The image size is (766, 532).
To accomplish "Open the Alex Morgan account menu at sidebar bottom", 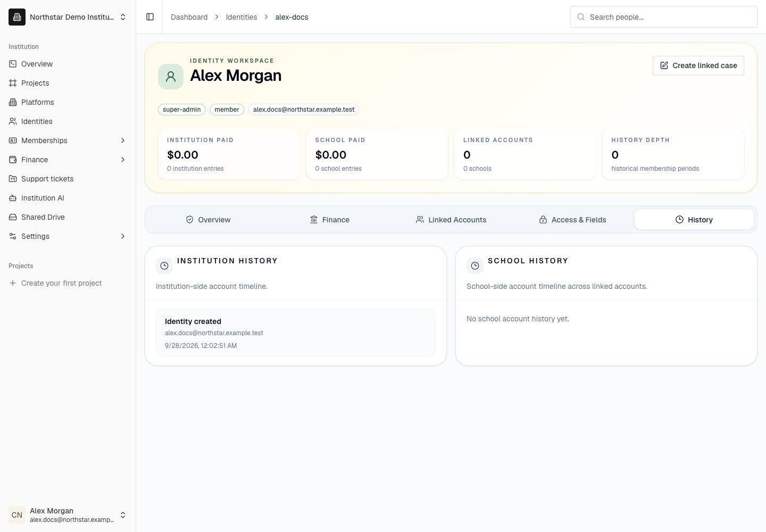I will (x=68, y=515).
